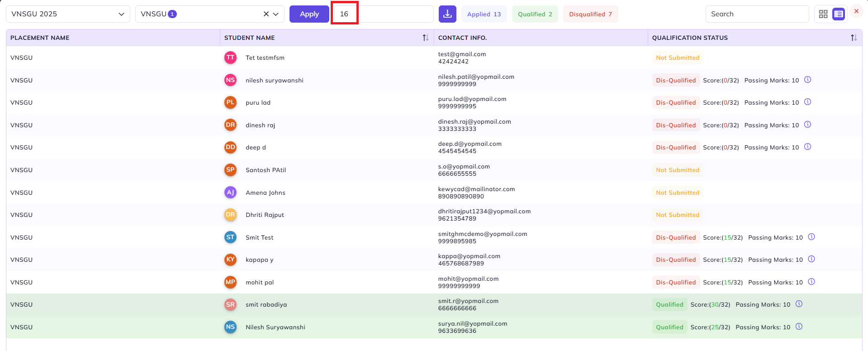Viewport: 868px width, 351px height.
Task: Click Qualified badge for smit rabadiya
Action: coord(669,304)
